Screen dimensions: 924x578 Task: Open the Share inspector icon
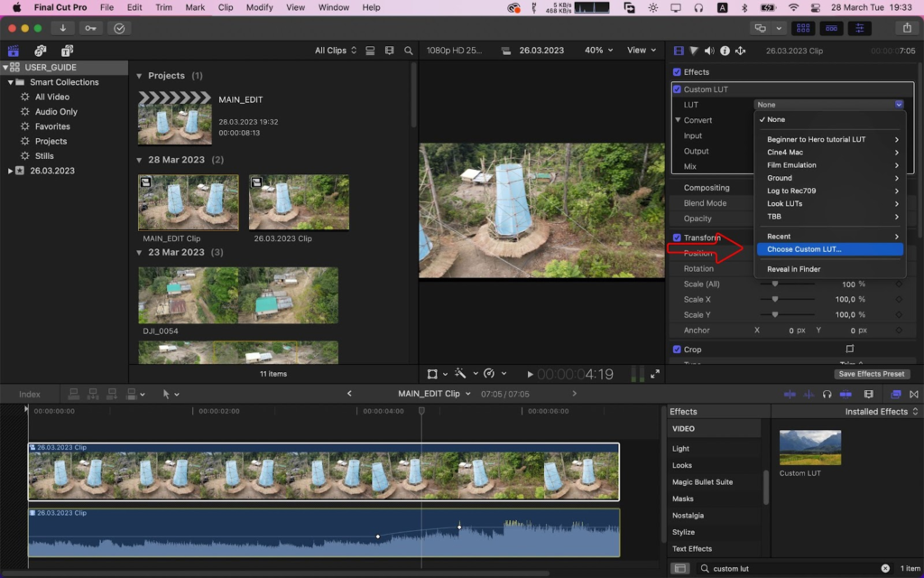740,51
